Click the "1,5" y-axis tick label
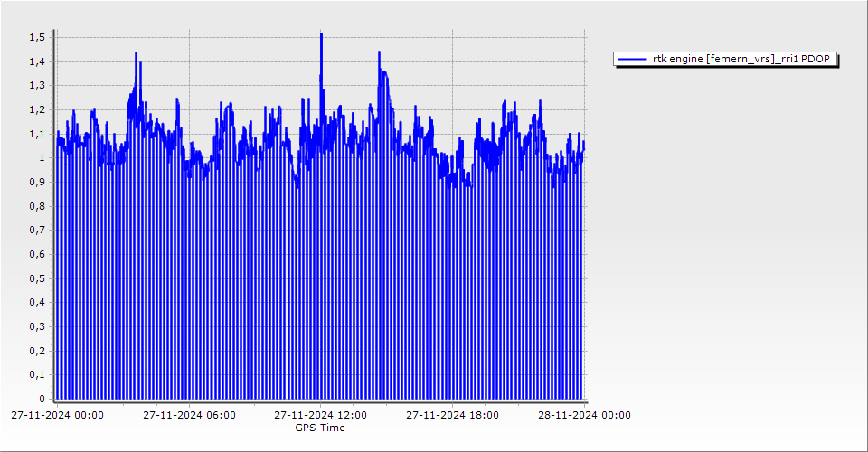Viewport: 868px width, 452px height. tap(37, 37)
